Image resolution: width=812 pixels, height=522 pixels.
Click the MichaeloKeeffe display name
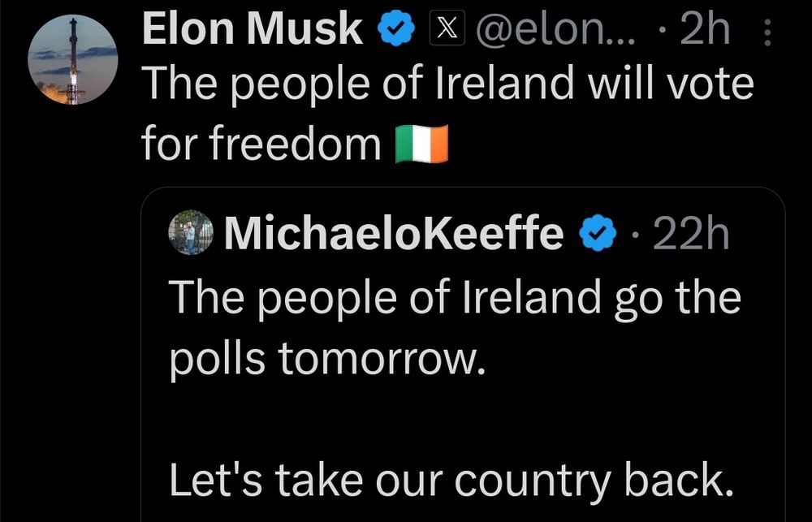click(x=394, y=232)
